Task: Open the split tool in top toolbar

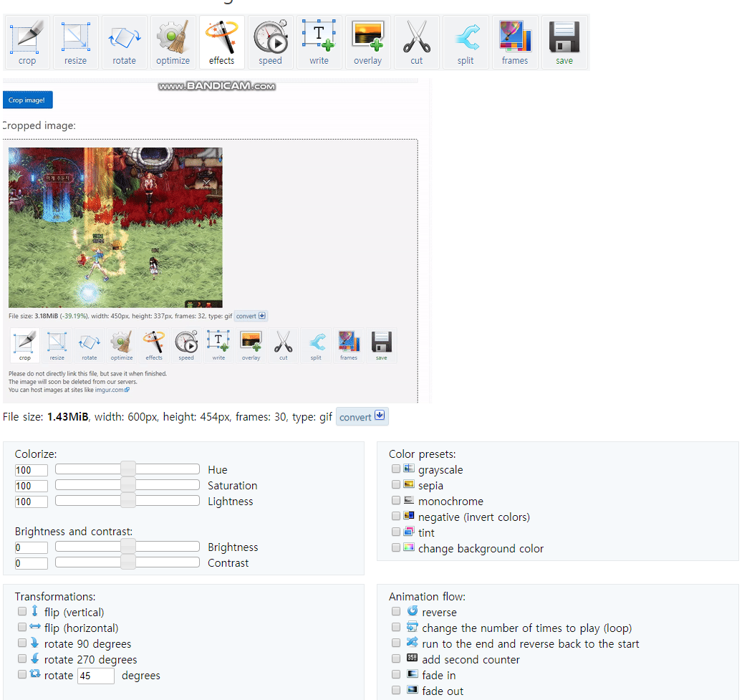Action: (x=466, y=42)
